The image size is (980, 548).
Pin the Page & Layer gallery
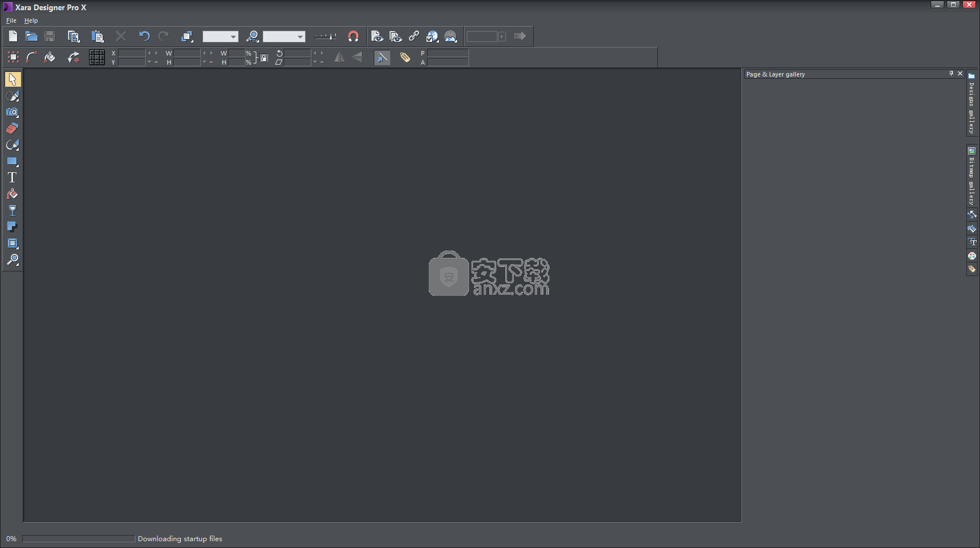click(x=951, y=74)
